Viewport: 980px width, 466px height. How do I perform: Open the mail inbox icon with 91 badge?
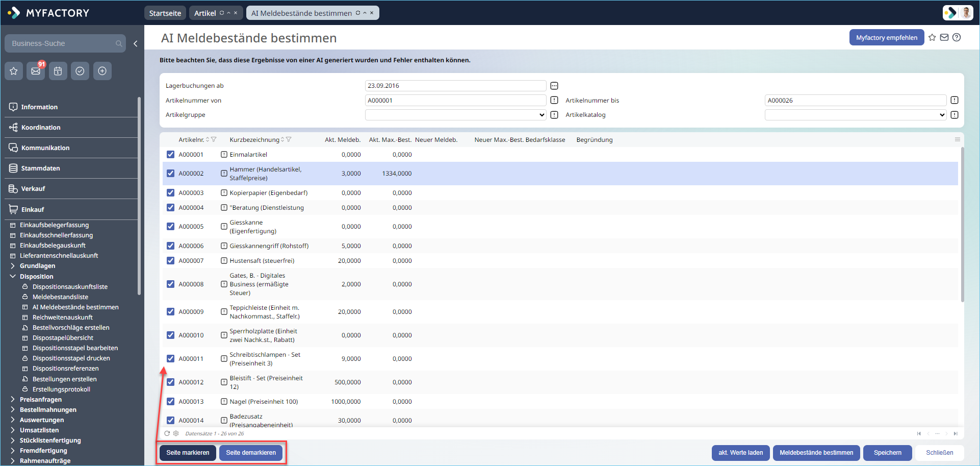(x=36, y=71)
